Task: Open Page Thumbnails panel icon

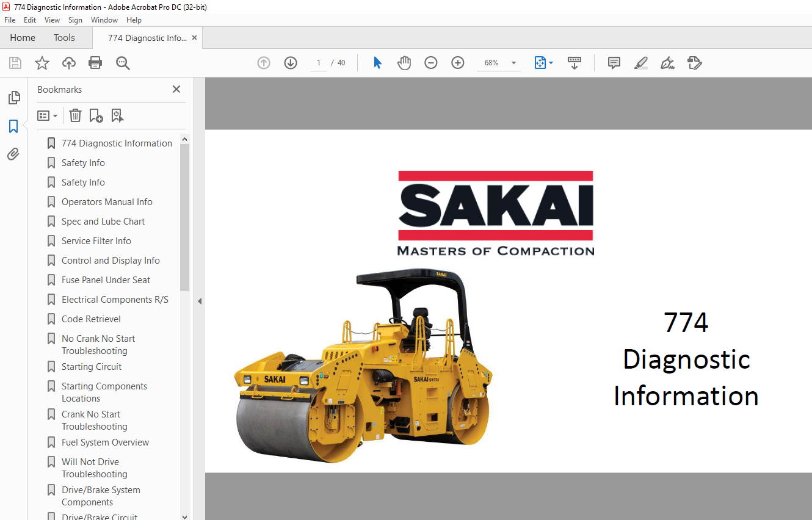Action: (x=13, y=98)
